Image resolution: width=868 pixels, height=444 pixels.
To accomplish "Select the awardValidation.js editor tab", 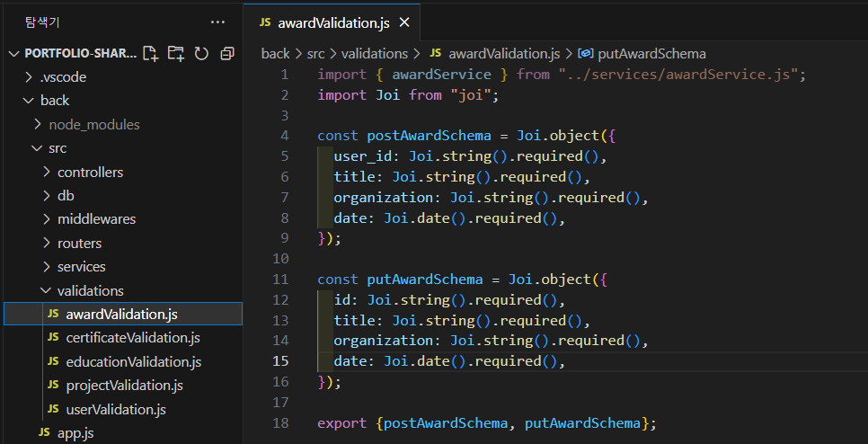I will click(x=332, y=22).
